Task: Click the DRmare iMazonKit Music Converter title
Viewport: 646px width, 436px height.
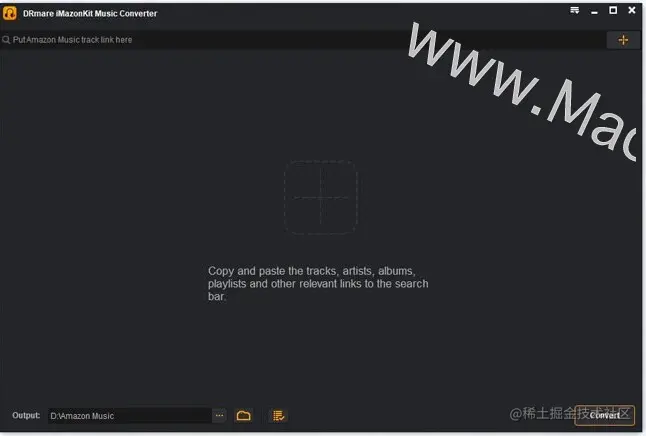Action: [90, 14]
